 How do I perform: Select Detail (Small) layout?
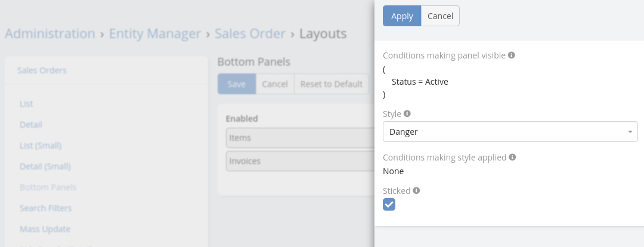click(x=45, y=166)
